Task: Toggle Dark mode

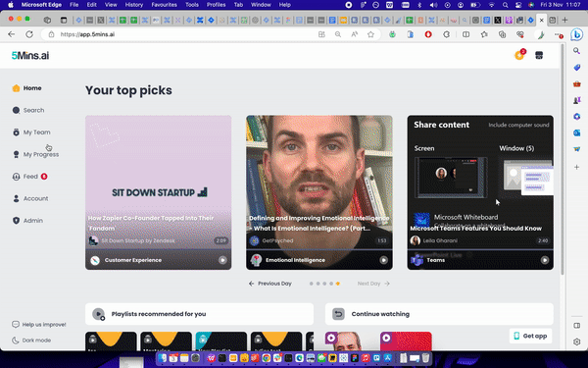Action: point(31,341)
